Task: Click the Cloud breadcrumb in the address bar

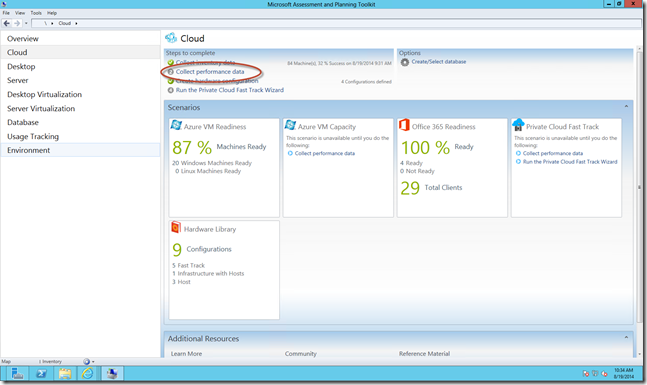Action: click(x=65, y=24)
